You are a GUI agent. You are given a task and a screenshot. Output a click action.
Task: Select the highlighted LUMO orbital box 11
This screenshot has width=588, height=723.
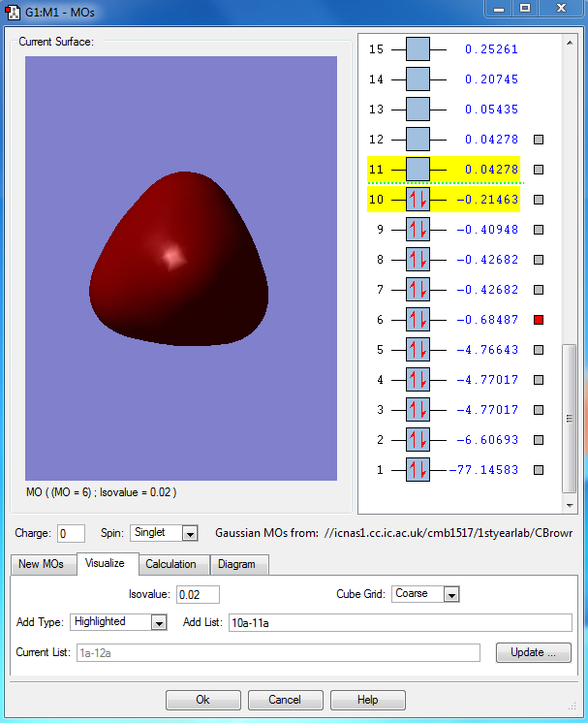tap(418, 170)
